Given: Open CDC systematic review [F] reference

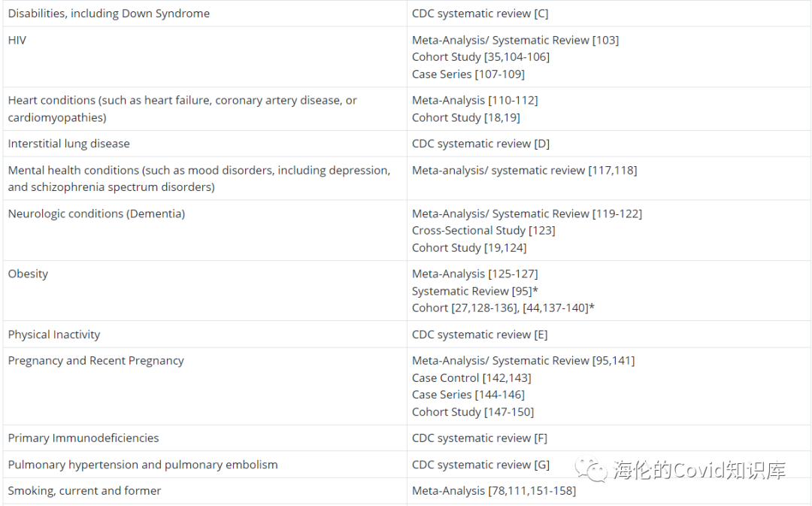Looking at the screenshot, I should coord(480,438).
